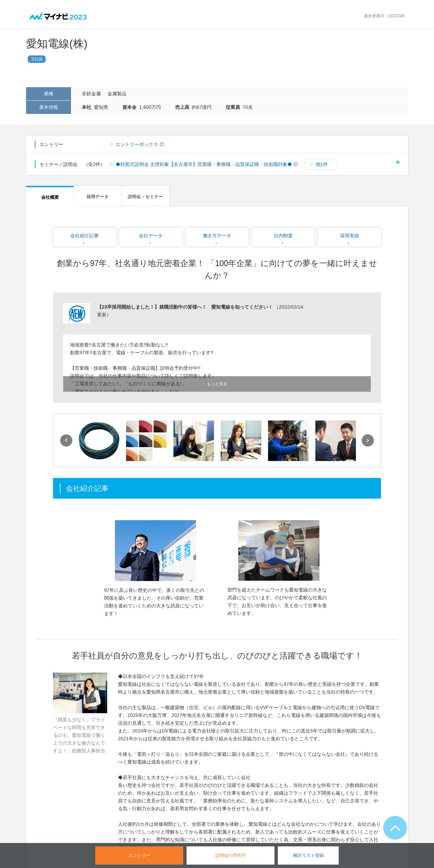Click company name 愛知電線(株)
434x868 pixels.
tap(57, 44)
